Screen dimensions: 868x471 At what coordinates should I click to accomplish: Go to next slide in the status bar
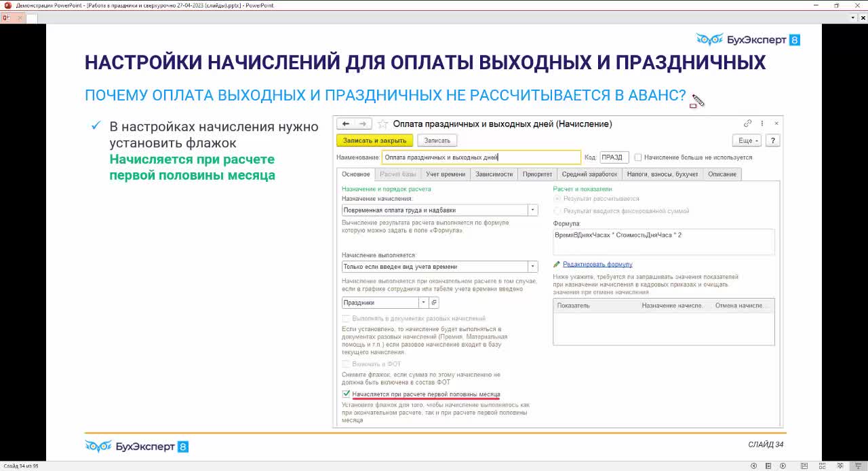[x=783, y=466]
